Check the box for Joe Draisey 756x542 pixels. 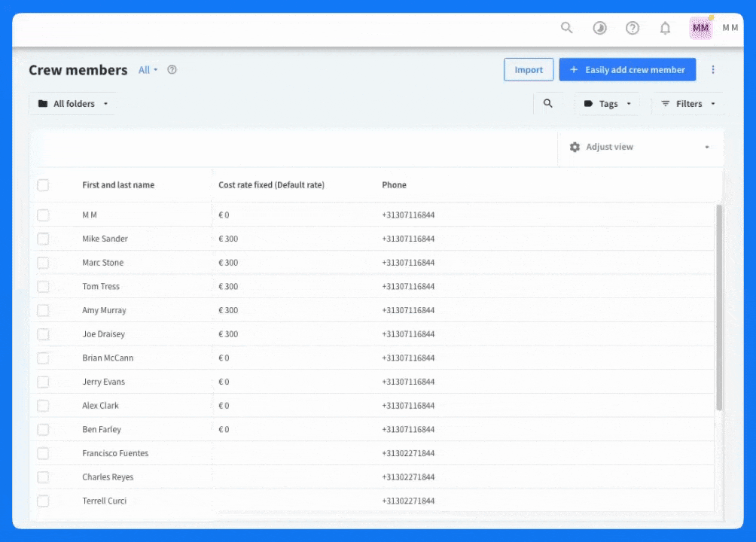tap(43, 333)
